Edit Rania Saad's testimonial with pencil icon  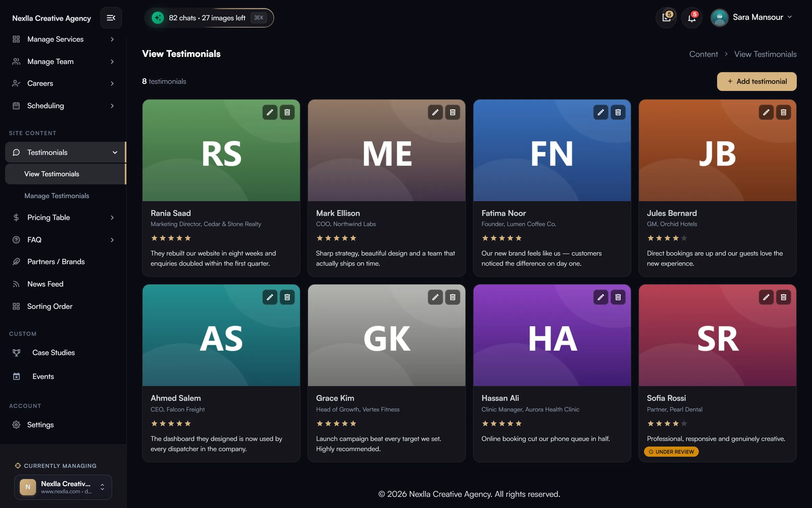point(270,112)
